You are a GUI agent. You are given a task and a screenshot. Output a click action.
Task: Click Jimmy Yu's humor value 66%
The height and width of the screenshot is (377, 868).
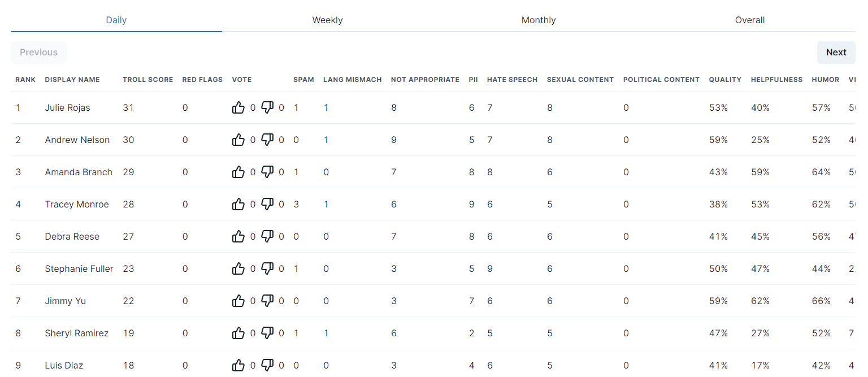[821, 301]
